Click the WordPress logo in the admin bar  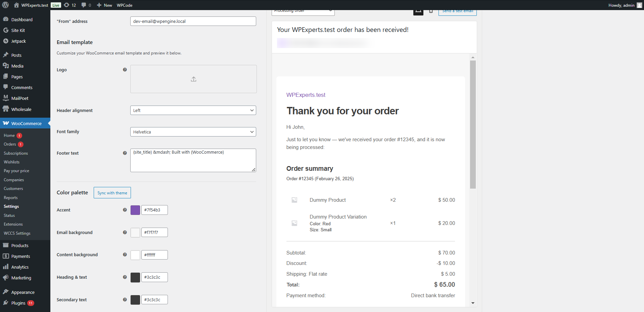pos(5,5)
